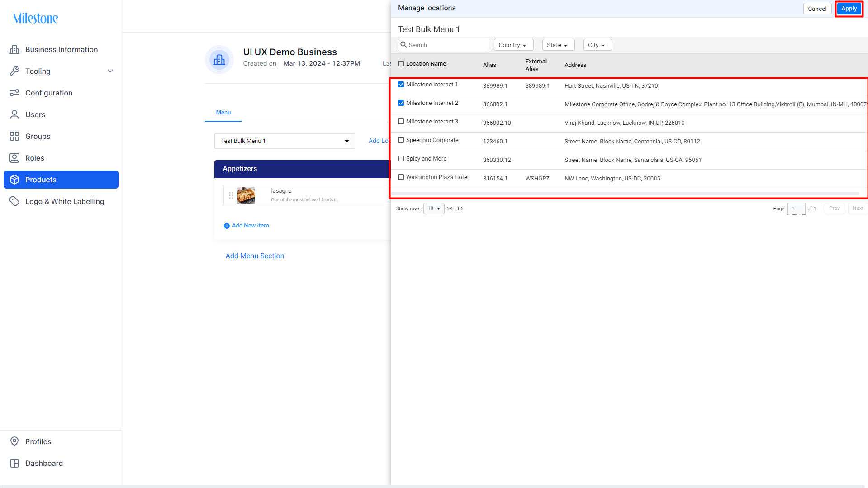Select the Menu tab
Image resolution: width=868 pixels, height=488 pixels.
pyautogui.click(x=223, y=113)
